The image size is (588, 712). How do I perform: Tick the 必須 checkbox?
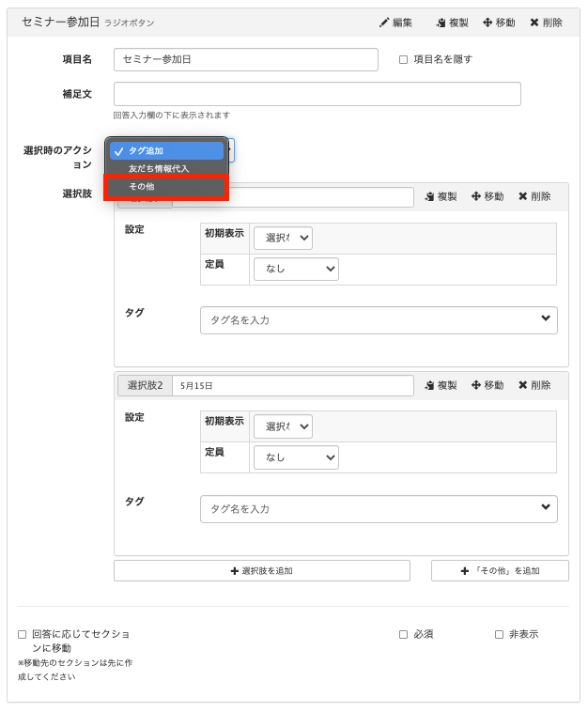pos(403,634)
